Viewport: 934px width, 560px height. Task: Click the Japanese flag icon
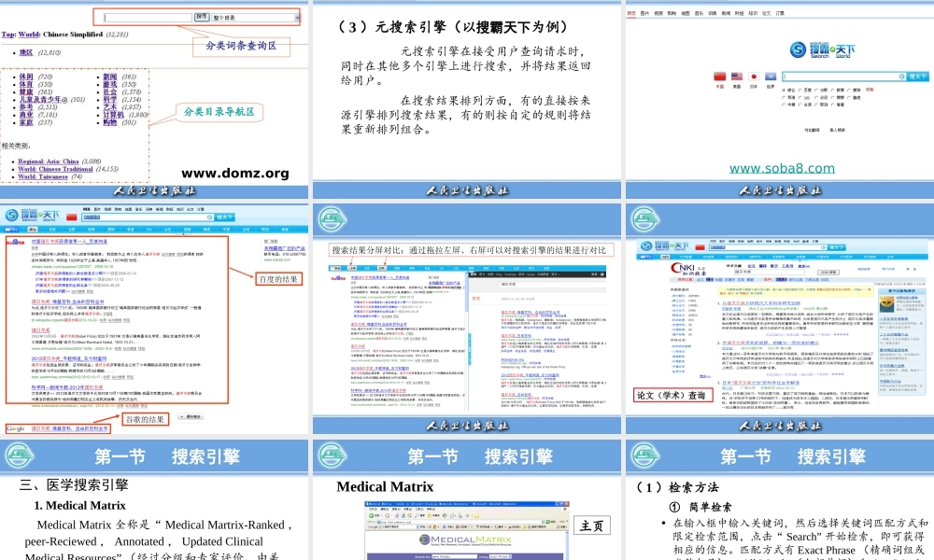[x=755, y=77]
